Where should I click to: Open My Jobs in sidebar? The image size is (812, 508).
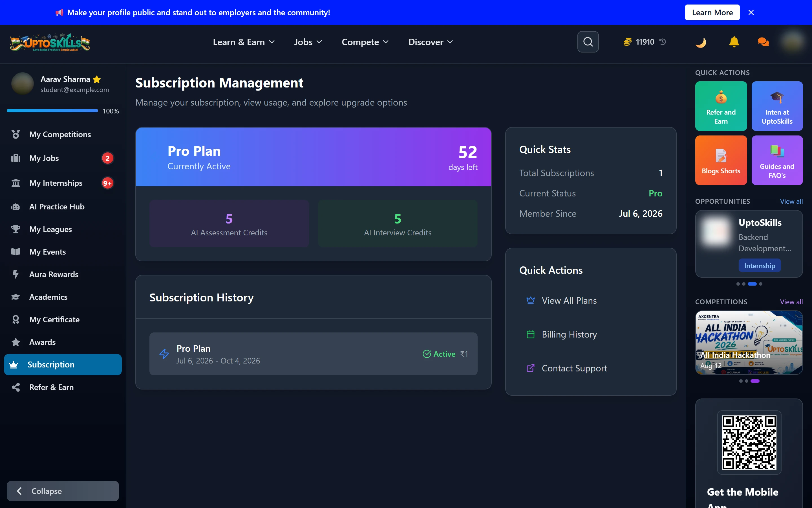[63, 158]
